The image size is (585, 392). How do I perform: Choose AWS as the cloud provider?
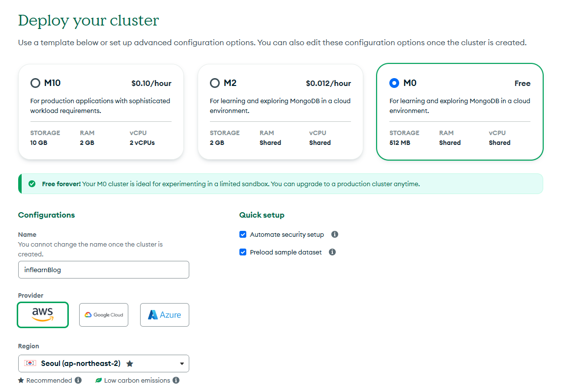43,315
